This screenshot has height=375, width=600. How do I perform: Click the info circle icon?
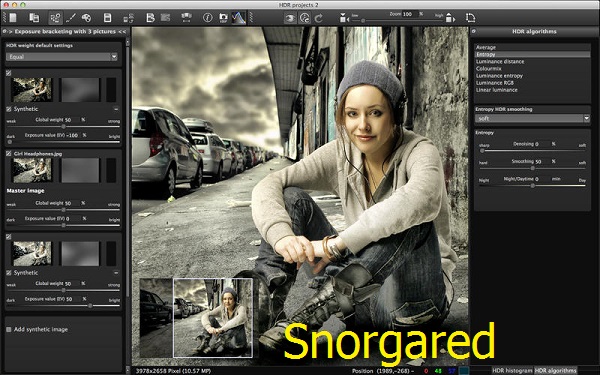pos(207,18)
